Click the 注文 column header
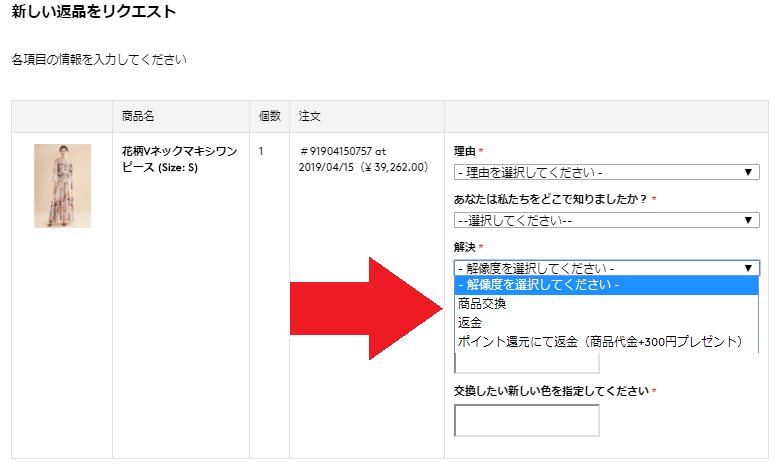 click(310, 116)
